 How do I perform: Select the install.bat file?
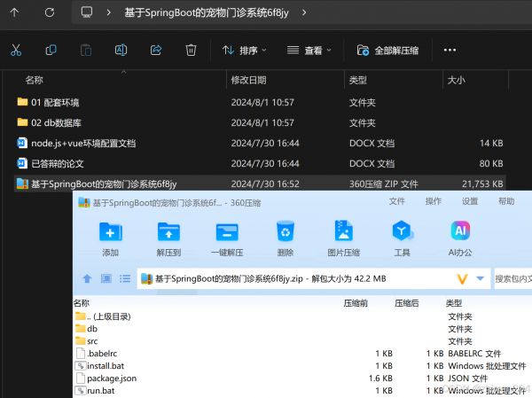tap(99, 366)
